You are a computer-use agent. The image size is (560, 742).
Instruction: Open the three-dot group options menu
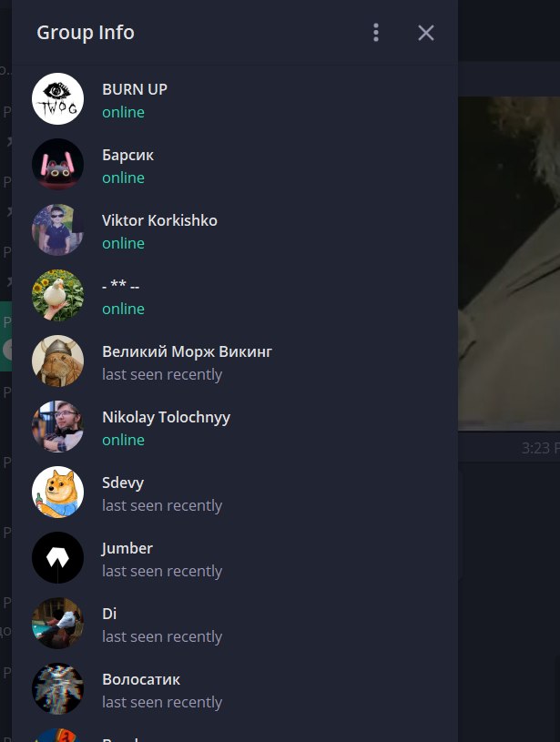pos(376,33)
